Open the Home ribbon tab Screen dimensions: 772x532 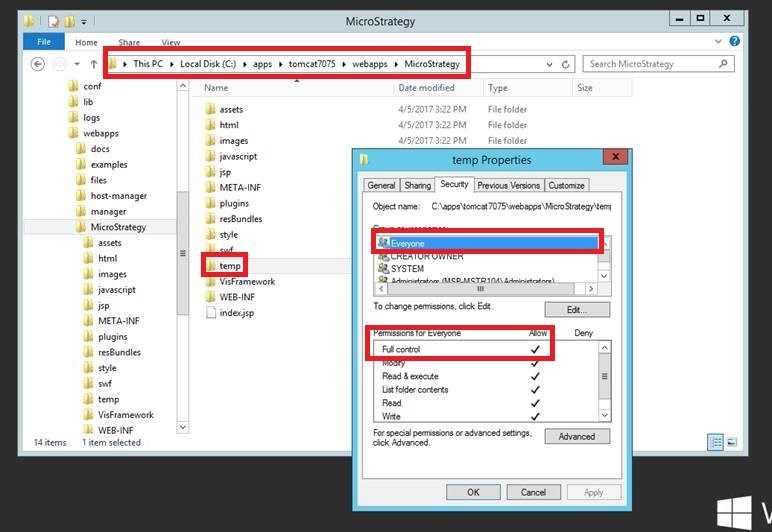point(86,42)
